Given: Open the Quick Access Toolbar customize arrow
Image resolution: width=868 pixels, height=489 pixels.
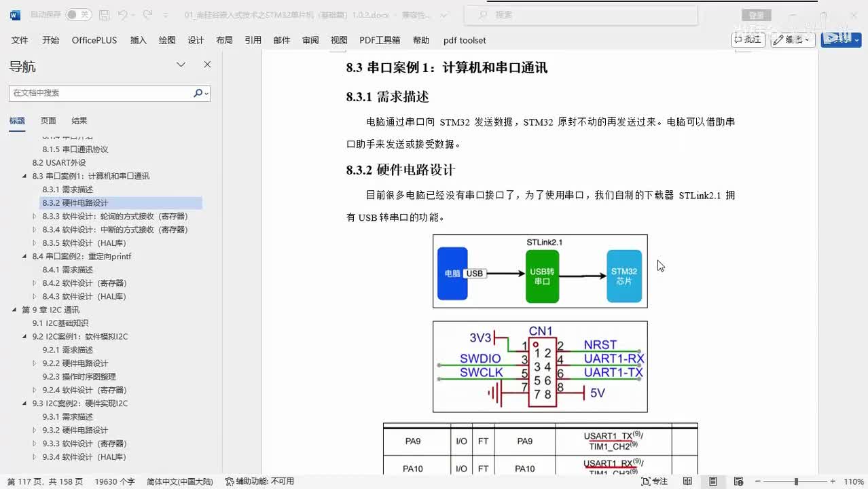Looking at the screenshot, I should 166,15.
